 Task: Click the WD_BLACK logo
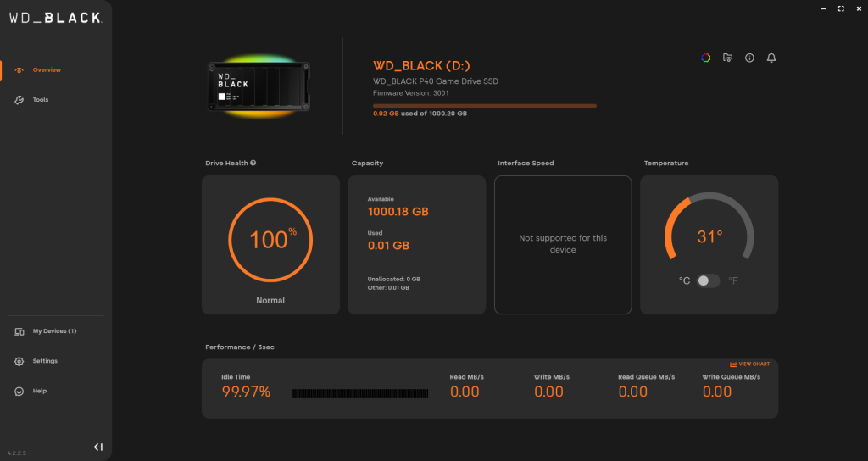55,18
